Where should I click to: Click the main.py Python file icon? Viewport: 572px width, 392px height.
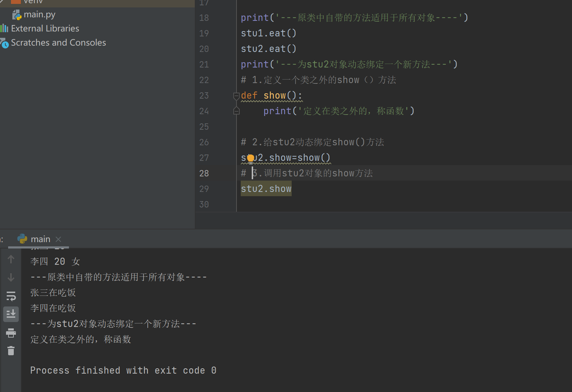tap(17, 15)
